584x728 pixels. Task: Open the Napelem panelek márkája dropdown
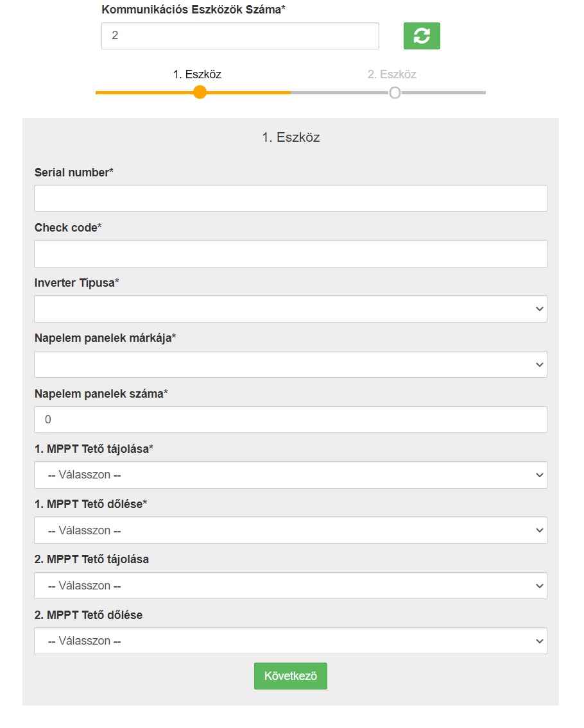[x=290, y=364]
